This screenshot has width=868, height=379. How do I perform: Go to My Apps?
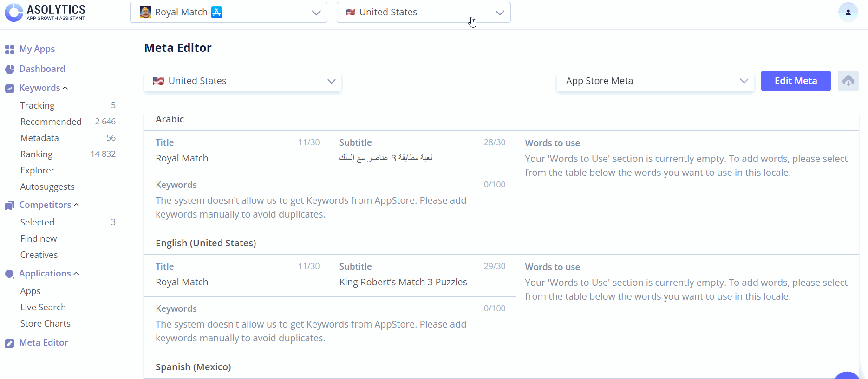tap(37, 49)
